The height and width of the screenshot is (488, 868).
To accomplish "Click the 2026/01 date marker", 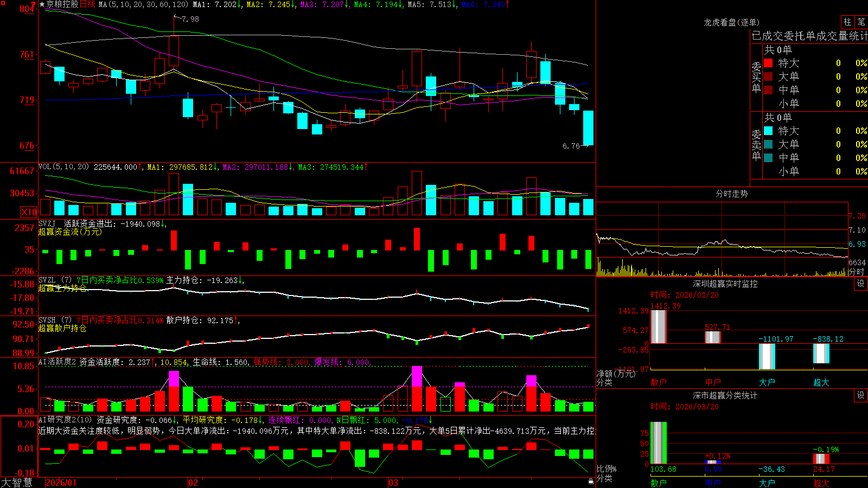I will tap(61, 483).
